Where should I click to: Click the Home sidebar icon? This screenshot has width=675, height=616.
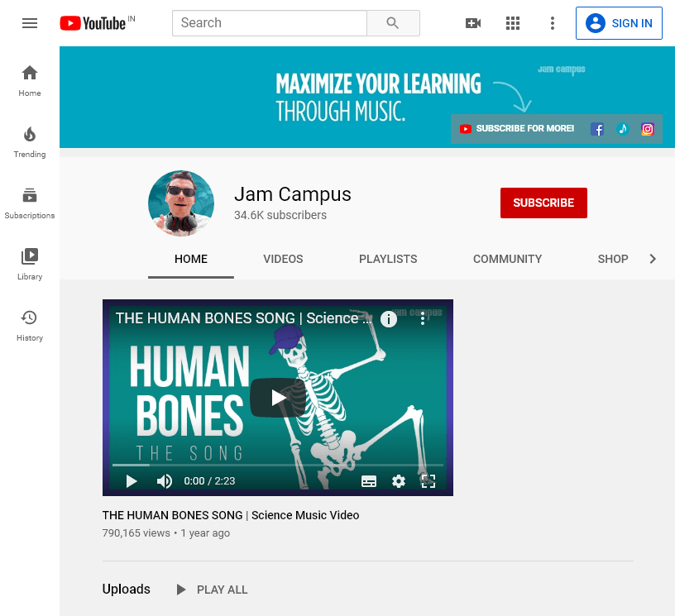click(x=30, y=81)
